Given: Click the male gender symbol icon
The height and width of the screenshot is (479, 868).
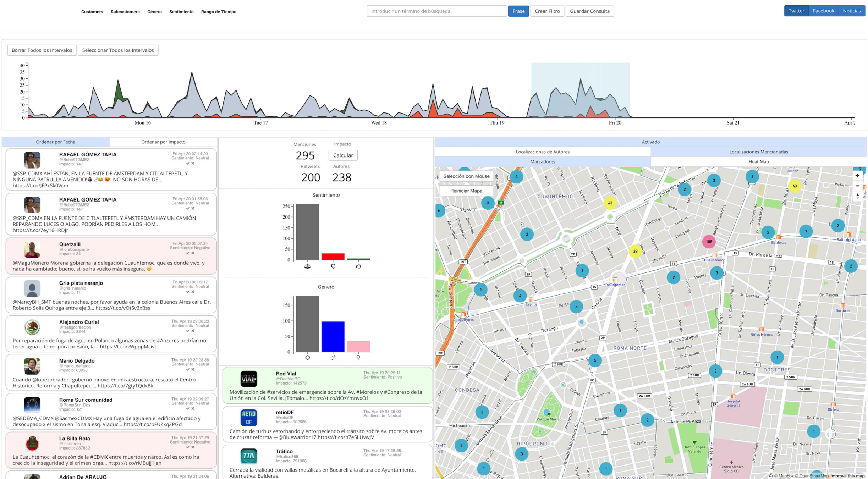Looking at the screenshot, I should point(333,358).
